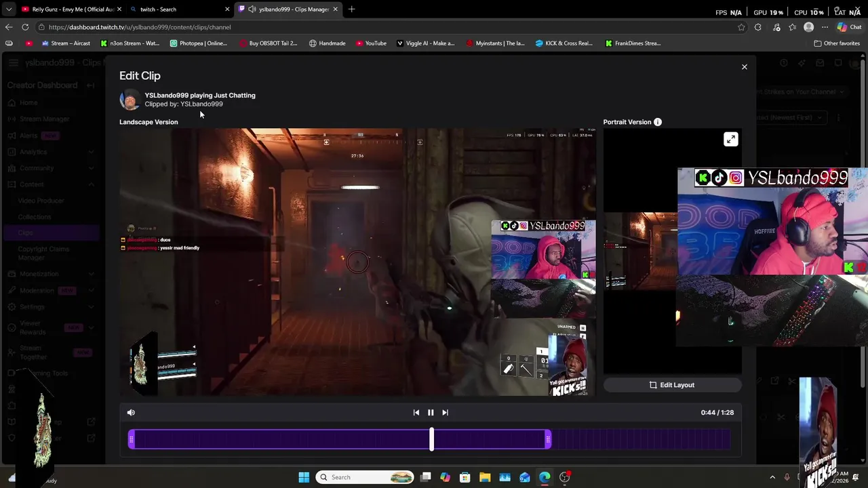Open the Buy OBSBOT Tail 2 bookmark
Viewport: 868px width, 488px height.
point(268,43)
